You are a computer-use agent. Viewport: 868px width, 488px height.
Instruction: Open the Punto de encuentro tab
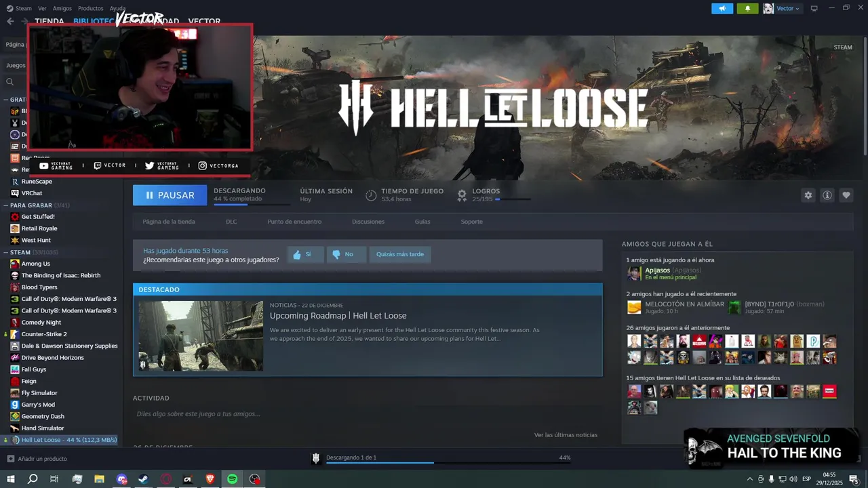click(x=294, y=222)
